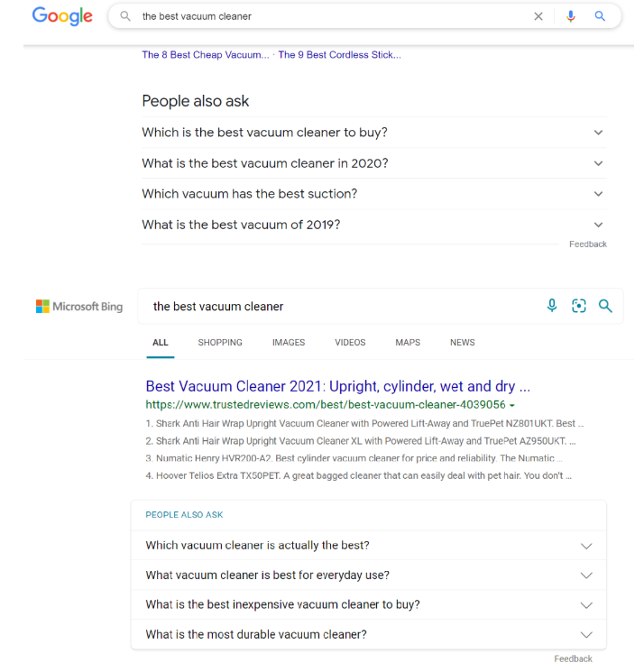
Task: Click the Microsoft Bing logo
Action: [79, 307]
